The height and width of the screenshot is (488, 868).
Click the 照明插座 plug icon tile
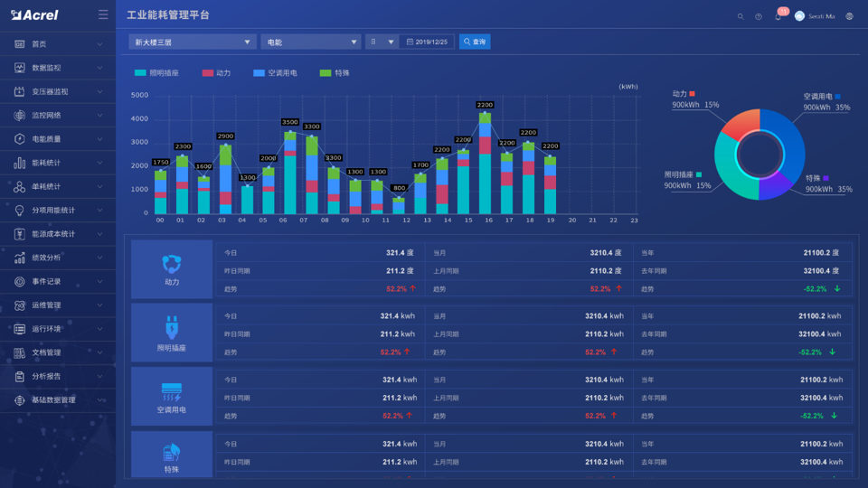point(172,333)
